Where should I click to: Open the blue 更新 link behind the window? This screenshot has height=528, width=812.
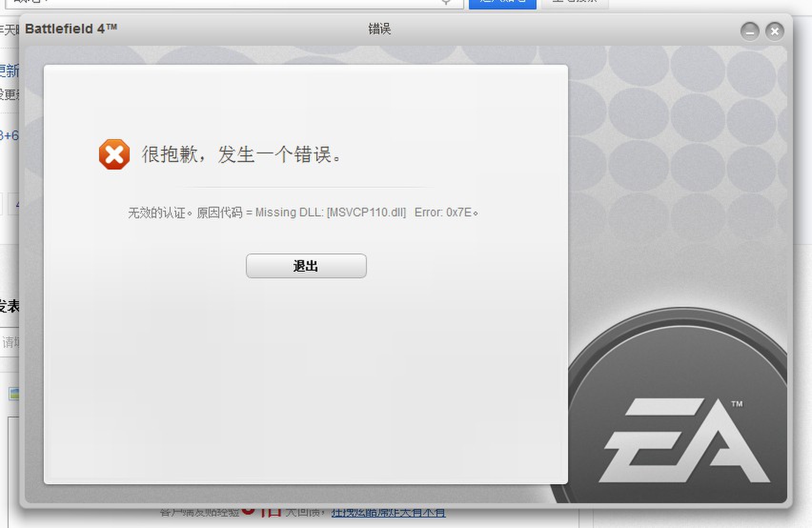coord(9,71)
